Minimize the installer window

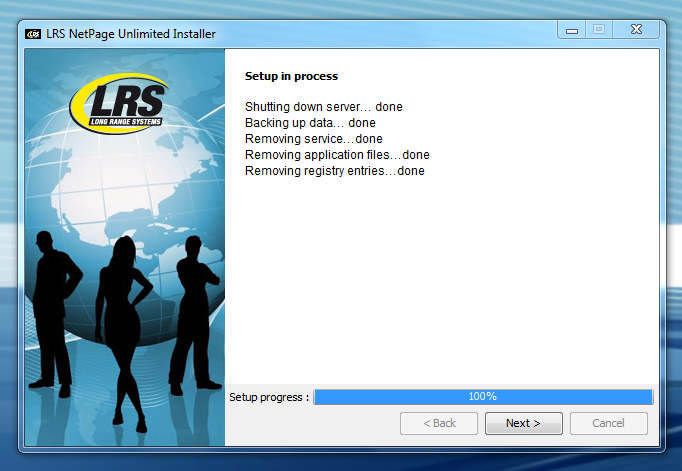coord(572,30)
